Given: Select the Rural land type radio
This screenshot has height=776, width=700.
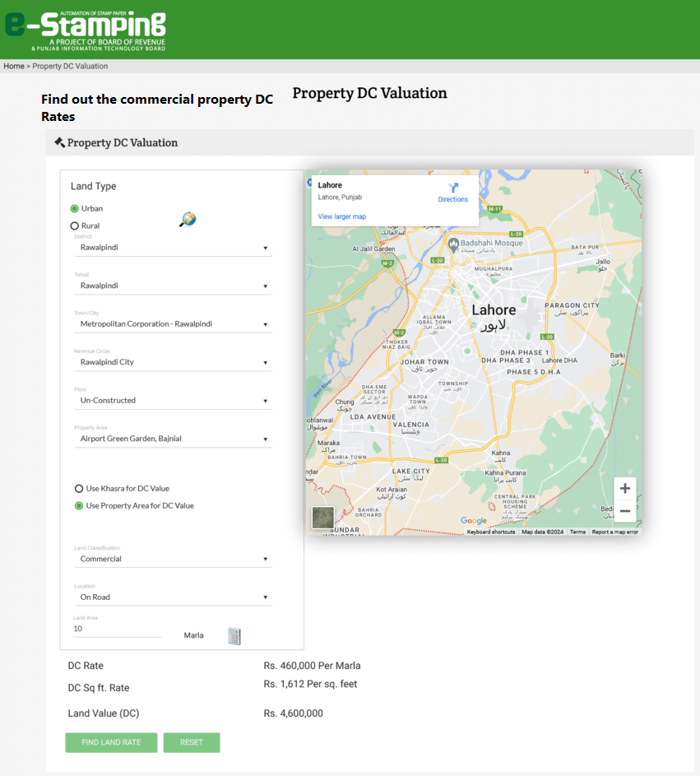Looking at the screenshot, I should pos(75,226).
